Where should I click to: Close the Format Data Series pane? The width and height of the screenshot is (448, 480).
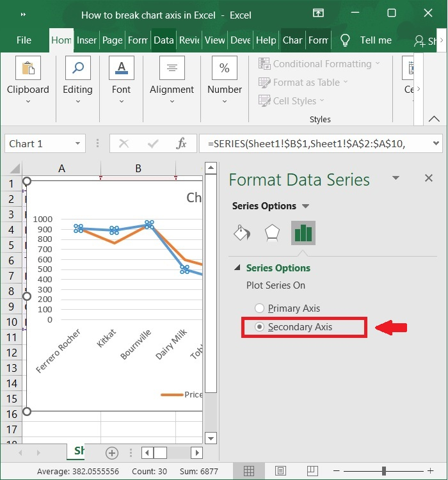click(429, 178)
